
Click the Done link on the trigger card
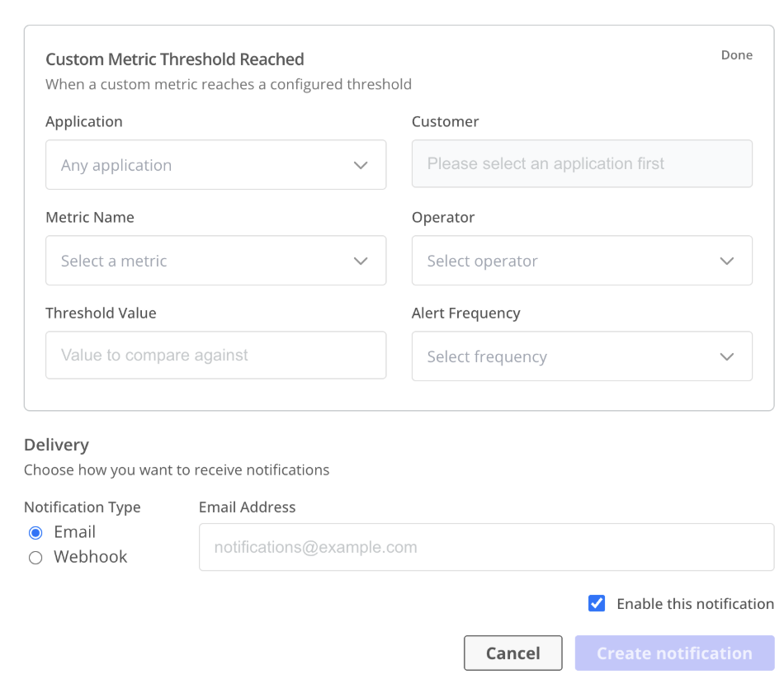click(x=736, y=55)
